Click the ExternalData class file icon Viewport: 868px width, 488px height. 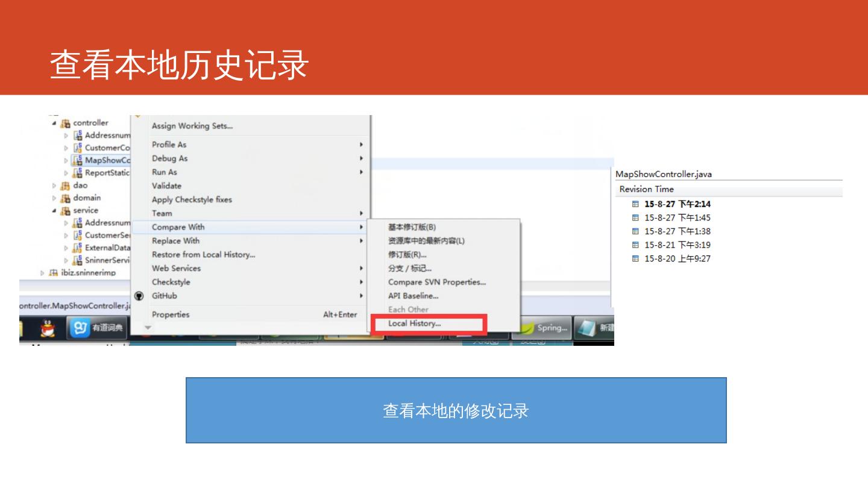tap(78, 248)
